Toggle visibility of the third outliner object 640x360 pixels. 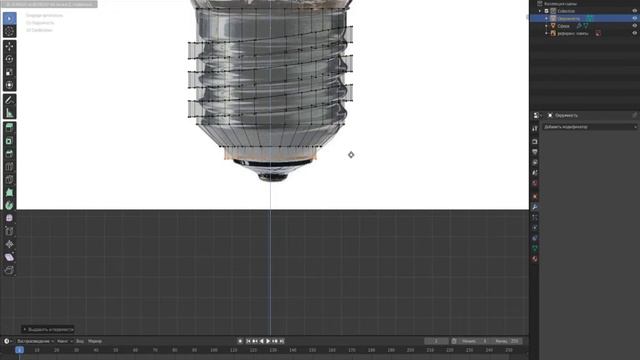pos(635,26)
